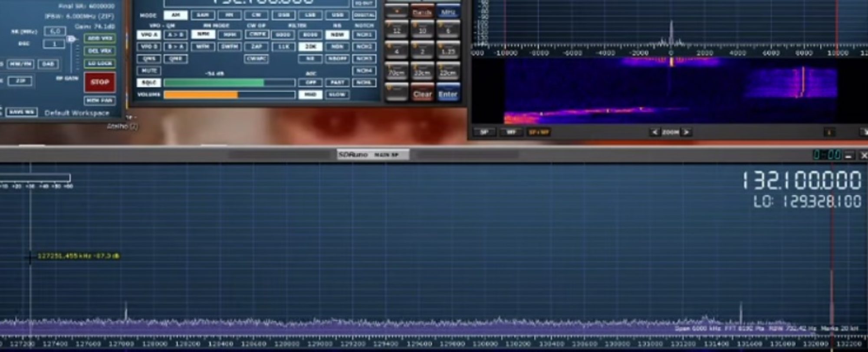Screen dimensions: 868x352
Task: Select the 70cm band key
Action: (x=396, y=72)
